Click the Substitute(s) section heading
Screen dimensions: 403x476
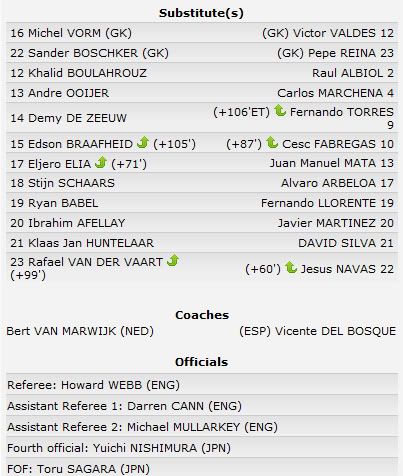(201, 13)
